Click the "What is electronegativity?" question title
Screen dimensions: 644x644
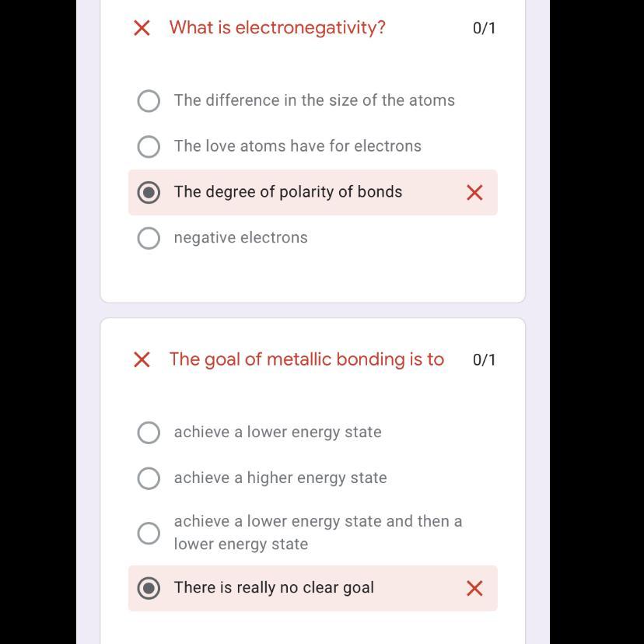[278, 28]
